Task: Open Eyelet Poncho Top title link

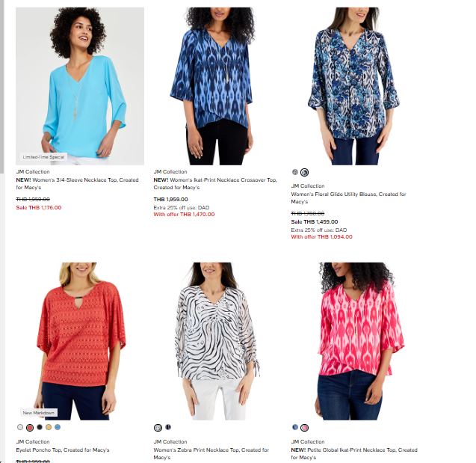Action: (x=63, y=450)
